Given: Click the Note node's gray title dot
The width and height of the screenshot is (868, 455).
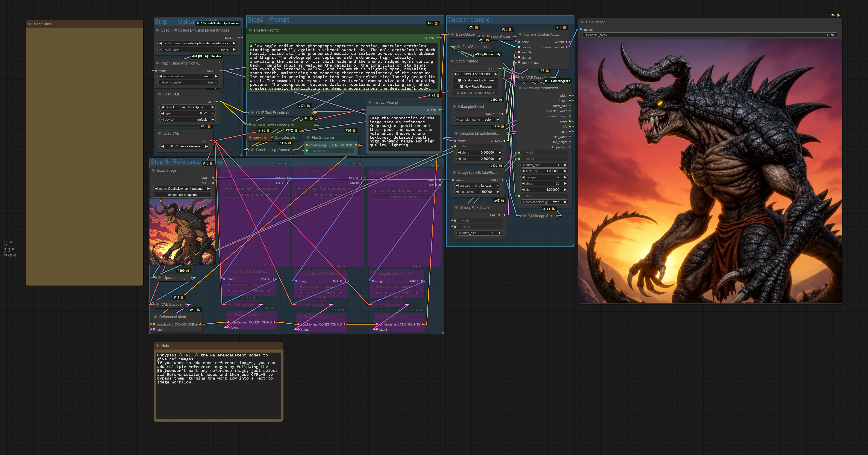Looking at the screenshot, I should (x=157, y=346).
